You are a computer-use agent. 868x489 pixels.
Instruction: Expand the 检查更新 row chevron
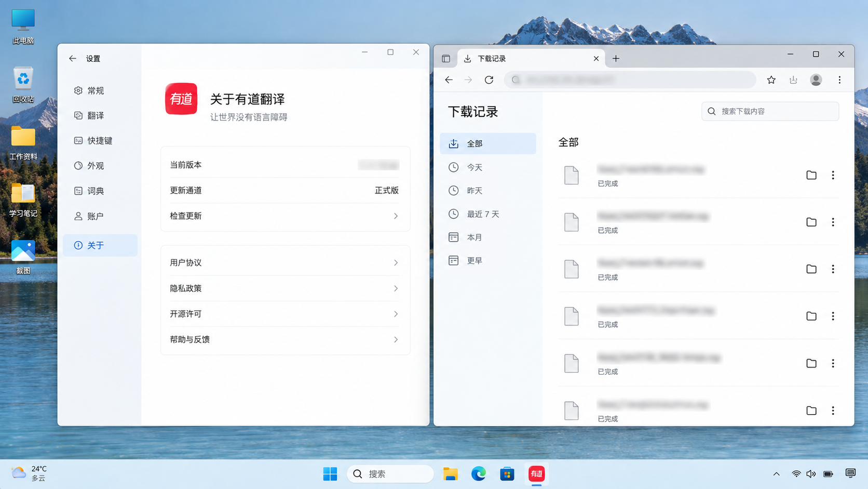click(396, 216)
